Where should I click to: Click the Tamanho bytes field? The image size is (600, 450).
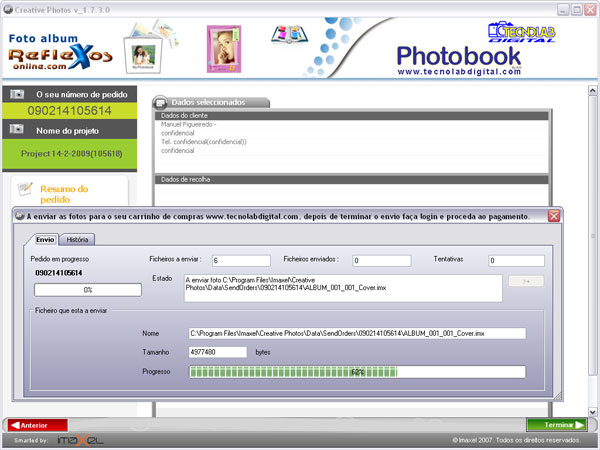[218, 352]
